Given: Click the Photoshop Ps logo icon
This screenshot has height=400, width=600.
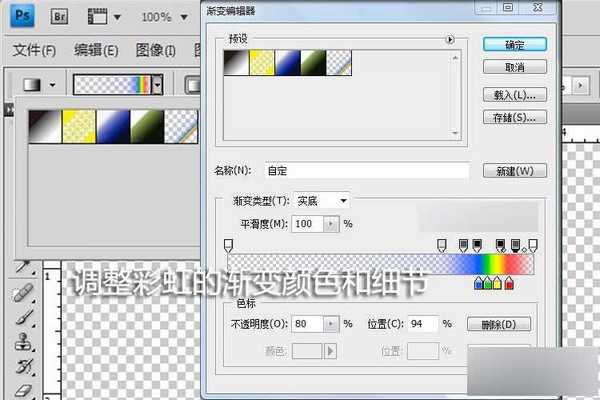Looking at the screenshot, I should [19, 17].
